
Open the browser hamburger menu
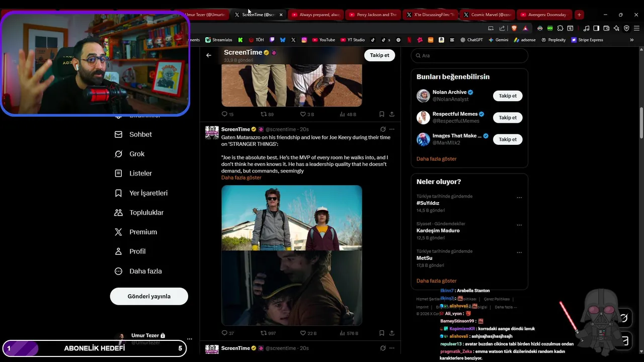[x=636, y=28]
